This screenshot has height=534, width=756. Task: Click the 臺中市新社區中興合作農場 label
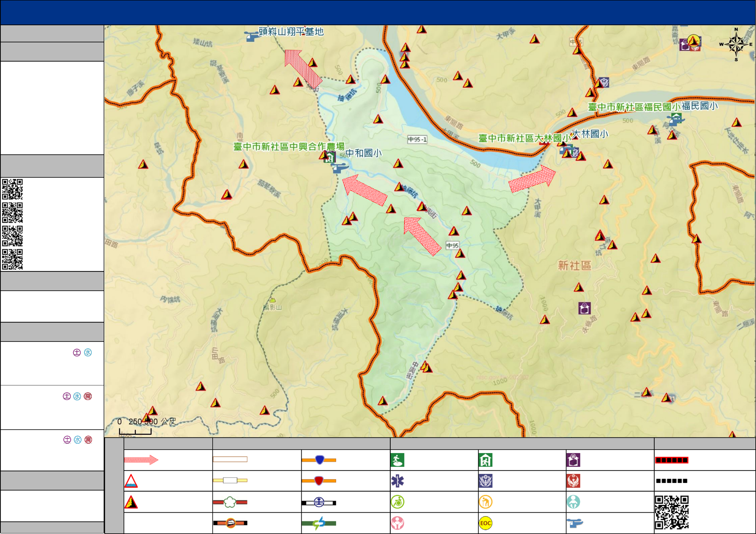pos(289,147)
